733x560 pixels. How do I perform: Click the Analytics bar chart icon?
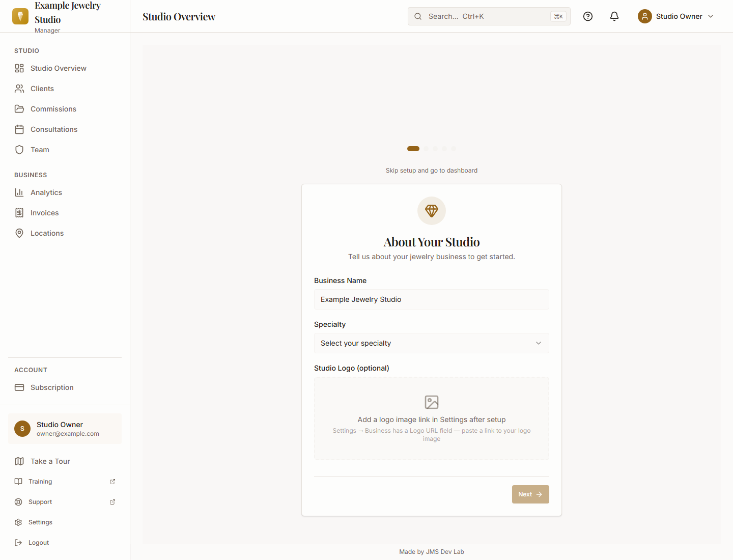[x=19, y=192]
